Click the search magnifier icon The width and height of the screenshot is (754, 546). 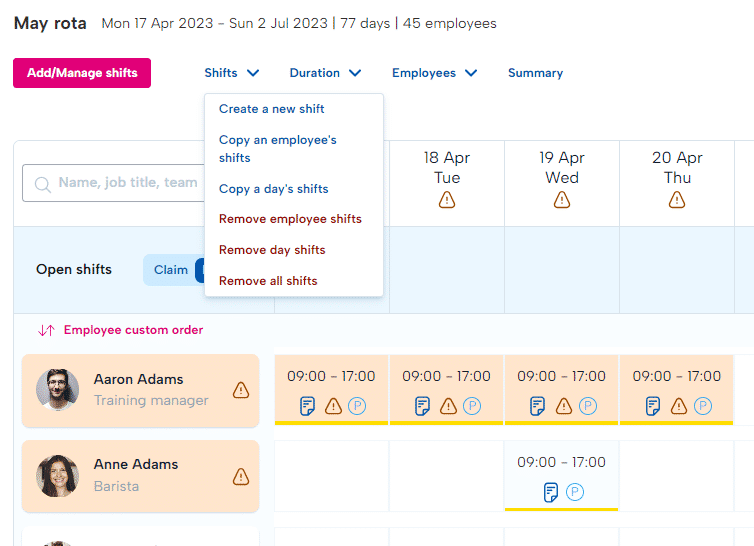(x=42, y=184)
